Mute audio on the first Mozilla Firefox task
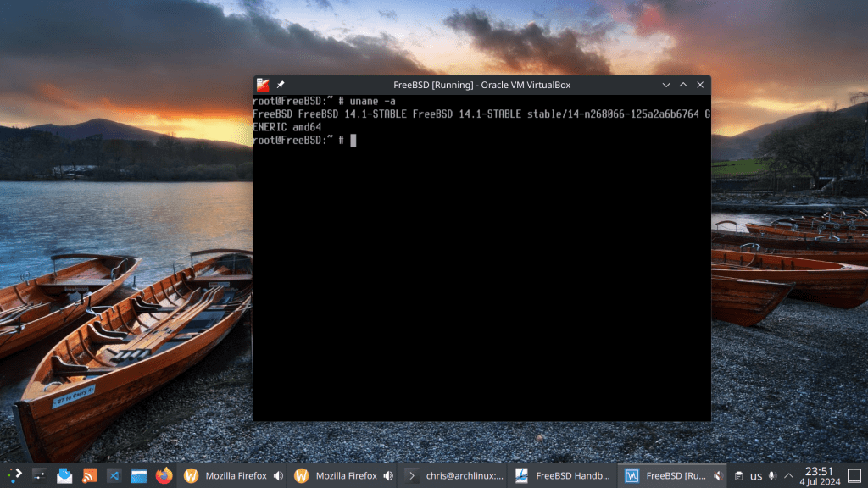This screenshot has width=868, height=488. (x=277, y=475)
